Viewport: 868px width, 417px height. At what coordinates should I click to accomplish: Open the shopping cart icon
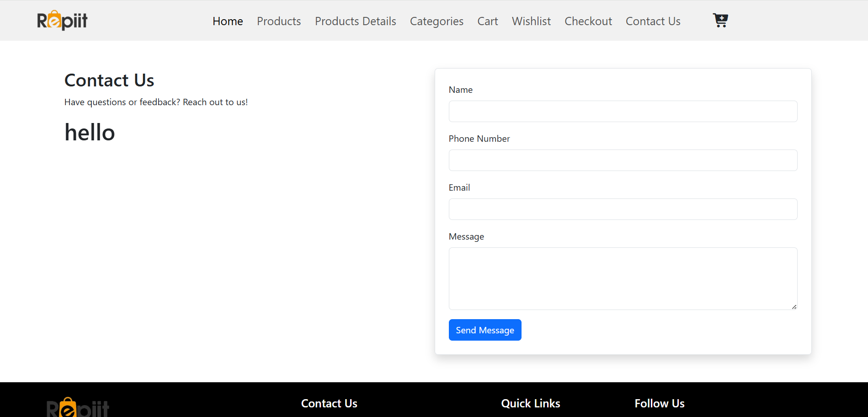click(x=720, y=21)
